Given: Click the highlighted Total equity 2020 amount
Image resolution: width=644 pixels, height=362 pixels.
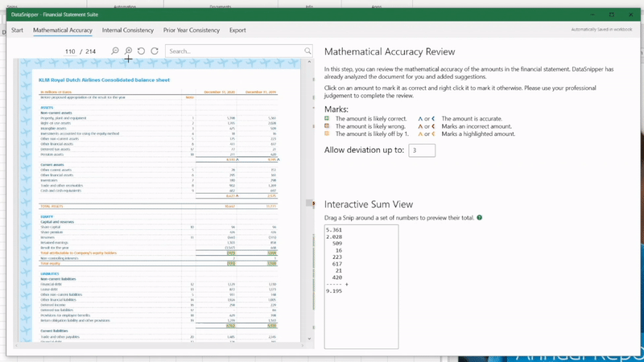Looking at the screenshot, I should coord(231,263).
